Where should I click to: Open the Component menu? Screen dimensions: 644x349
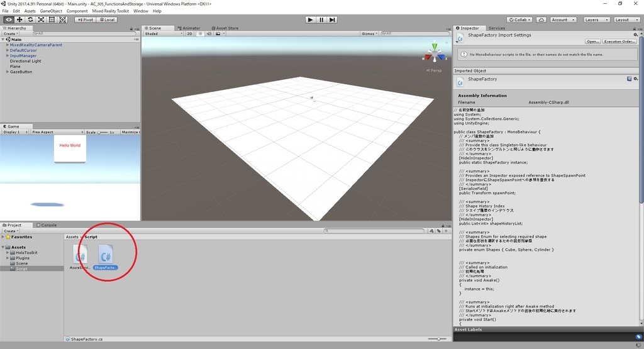[x=77, y=11]
